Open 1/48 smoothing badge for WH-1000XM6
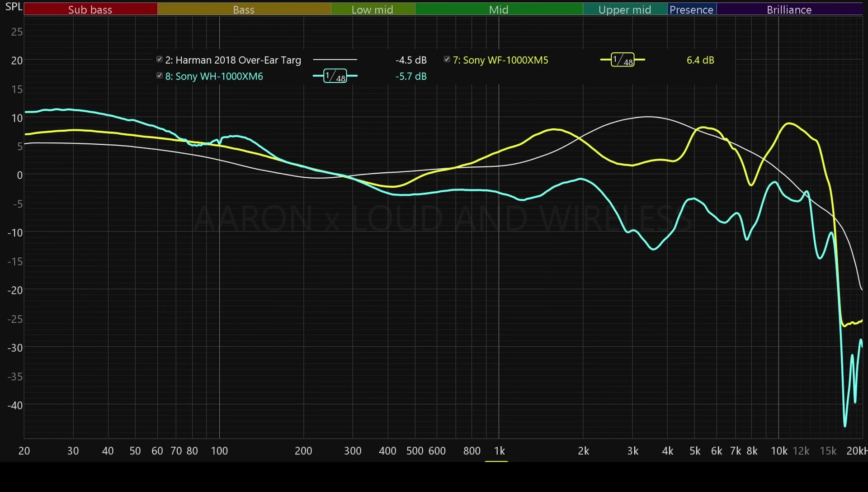 (x=335, y=76)
